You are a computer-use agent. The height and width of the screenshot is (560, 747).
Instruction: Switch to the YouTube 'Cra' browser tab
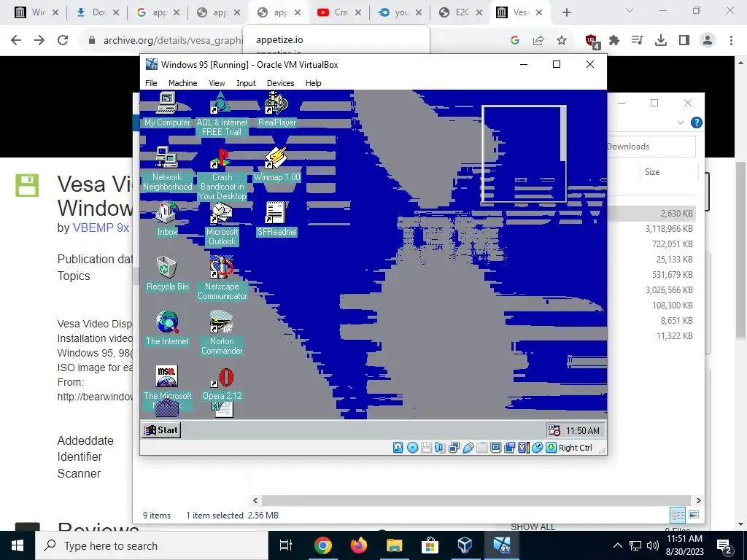pyautogui.click(x=338, y=12)
